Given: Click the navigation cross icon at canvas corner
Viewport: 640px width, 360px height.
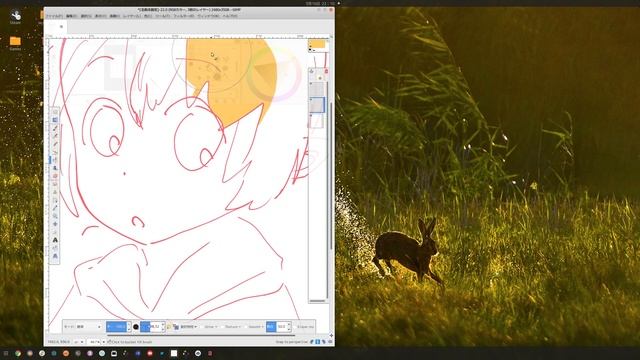Looking at the screenshot, I should pos(331,336).
